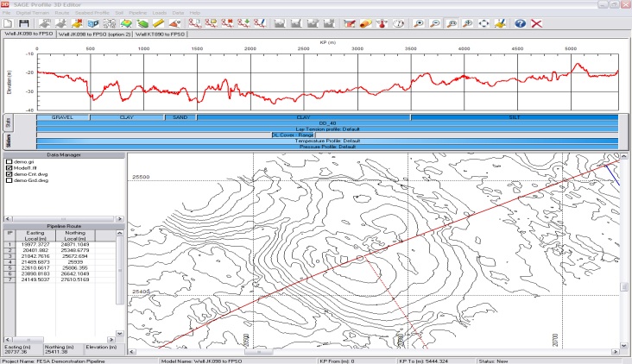
Task: Click the GRAVEL soil segment bar
Action: point(62,116)
